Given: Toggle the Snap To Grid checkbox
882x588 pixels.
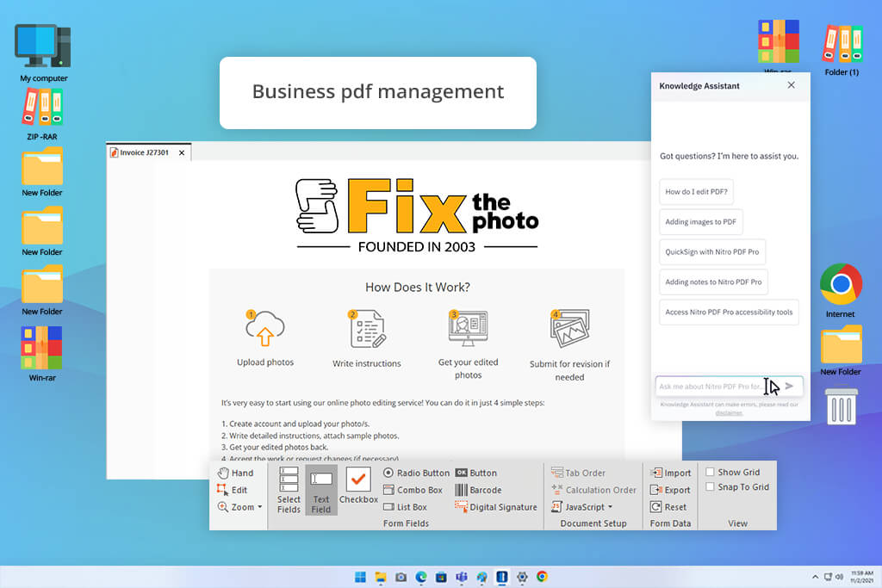Looking at the screenshot, I should pos(710,486).
